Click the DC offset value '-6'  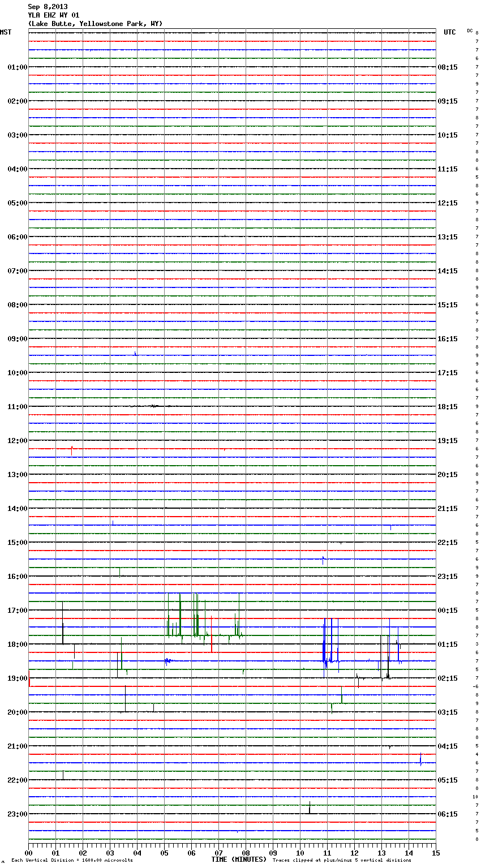[476, 686]
